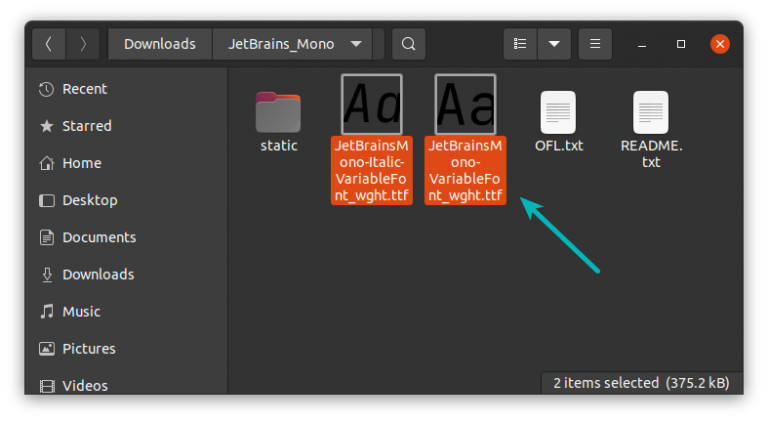
Task: Select the non-italic JetBrainsMono-VariableFont_wght.ttf file
Action: pos(465,105)
